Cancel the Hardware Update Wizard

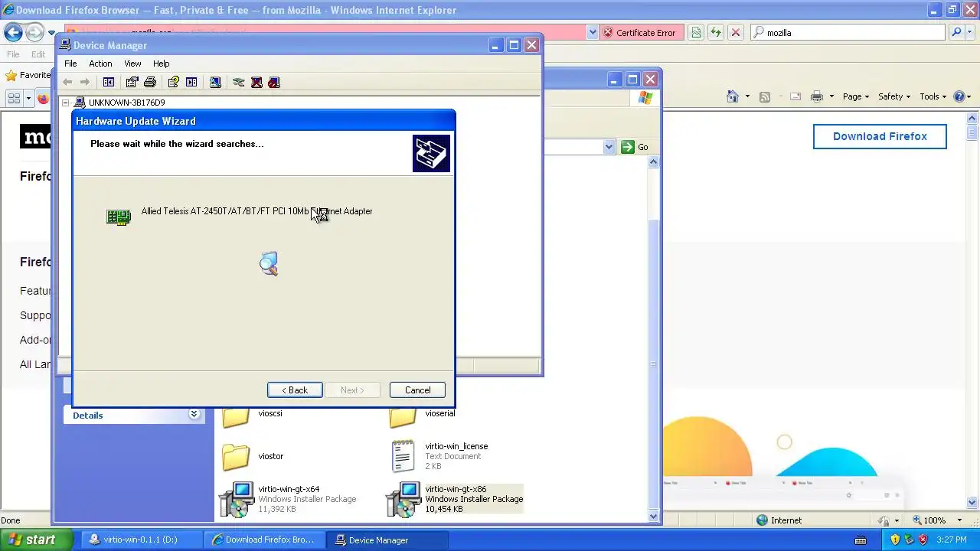pos(417,390)
